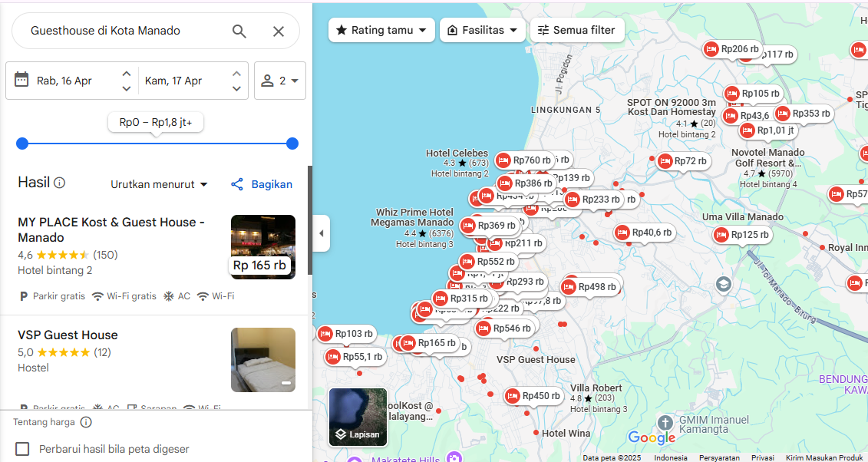This screenshot has height=462, width=868.
Task: Select the Rp211 rb hotel marker
Action: pyautogui.click(x=516, y=243)
